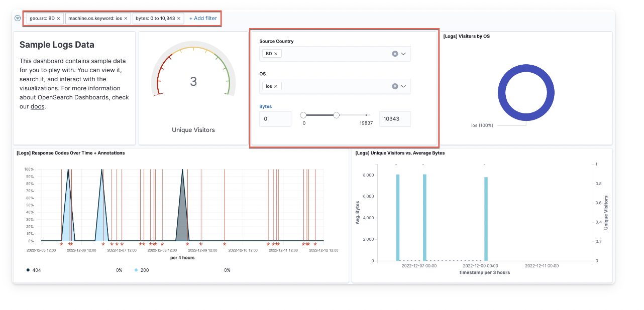644x310 pixels.
Task: Click the Bytes label
Action: pos(265,106)
